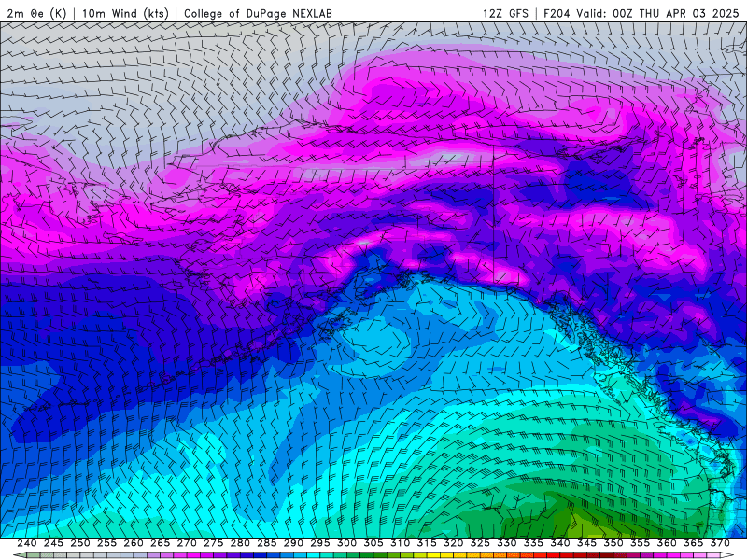The width and height of the screenshot is (747, 560).
Task: Select the "Valid: 00Z THU APR 03 2025" text
Action: click(657, 13)
